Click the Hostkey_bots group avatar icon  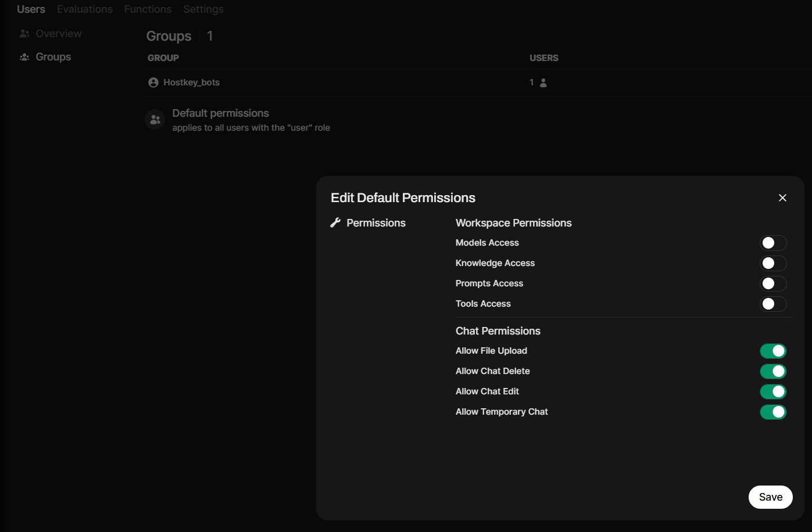[153, 82]
